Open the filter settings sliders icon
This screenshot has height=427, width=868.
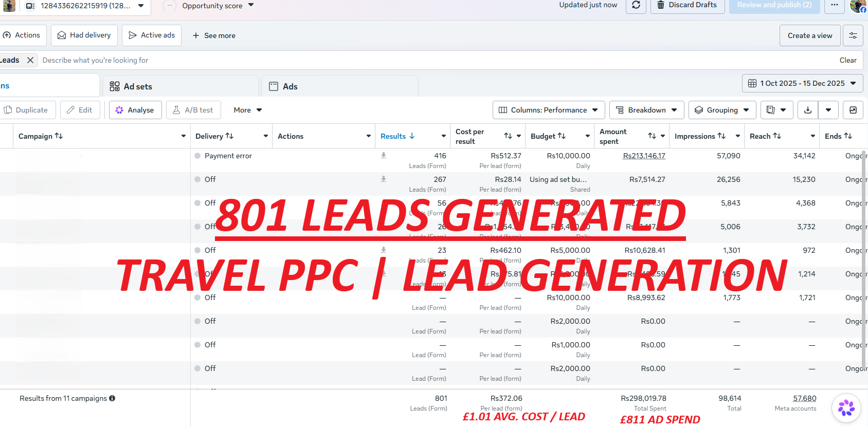pyautogui.click(x=853, y=35)
